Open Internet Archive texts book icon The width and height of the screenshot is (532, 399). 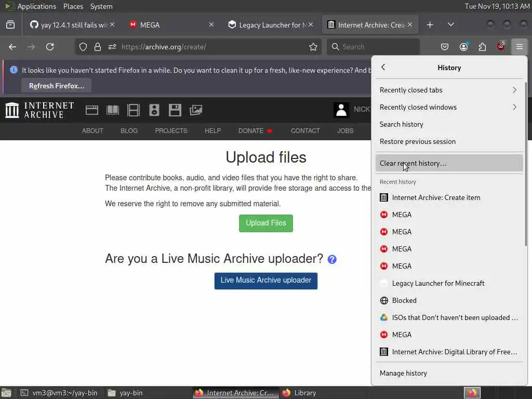click(113, 110)
